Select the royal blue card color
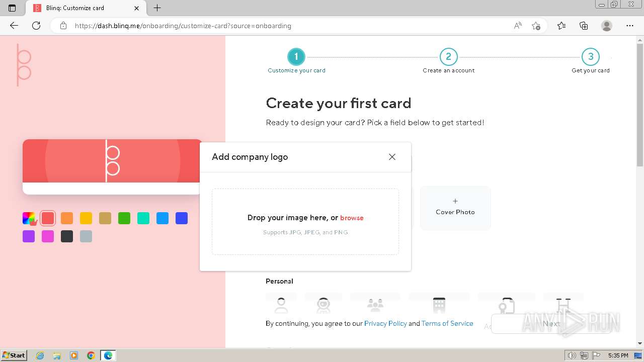This screenshot has width=644, height=362. point(182,218)
